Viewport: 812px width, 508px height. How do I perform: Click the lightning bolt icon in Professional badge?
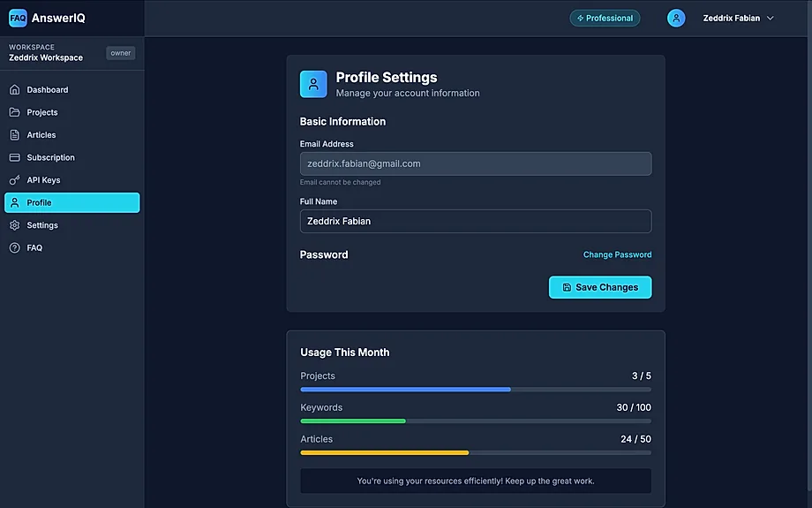(581, 19)
